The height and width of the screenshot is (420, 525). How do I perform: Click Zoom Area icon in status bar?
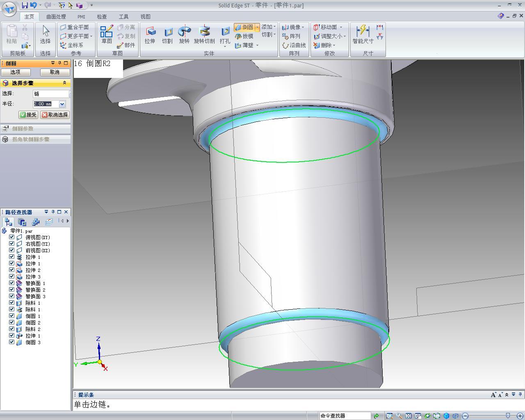[x=389, y=415]
